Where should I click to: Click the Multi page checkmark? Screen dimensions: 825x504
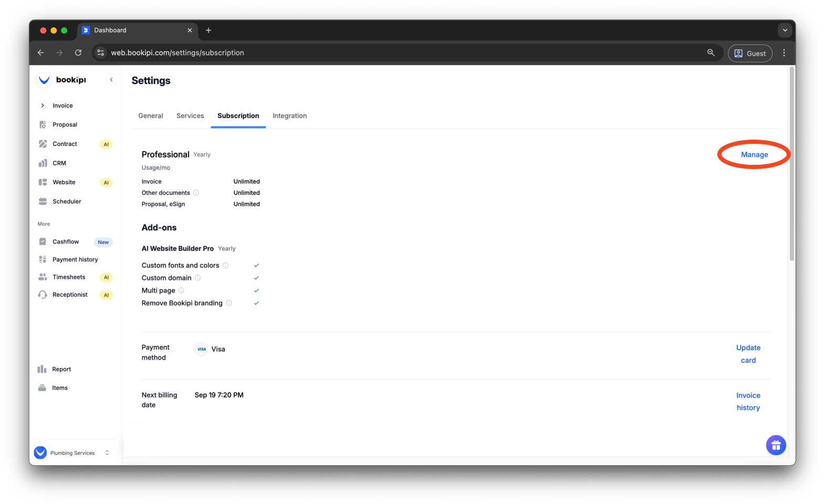[256, 290]
